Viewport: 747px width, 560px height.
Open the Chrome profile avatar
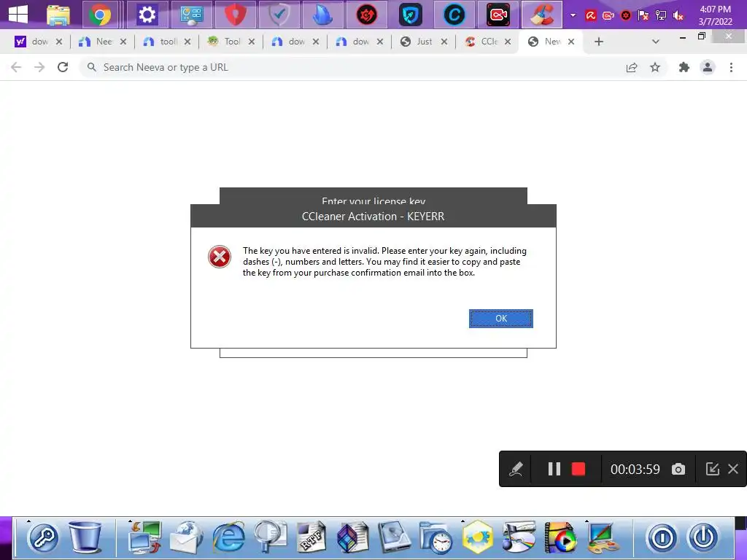click(x=708, y=67)
